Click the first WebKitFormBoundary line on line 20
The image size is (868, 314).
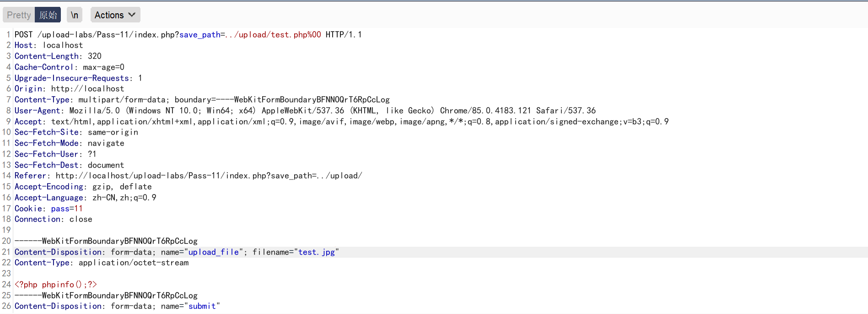(x=106, y=241)
